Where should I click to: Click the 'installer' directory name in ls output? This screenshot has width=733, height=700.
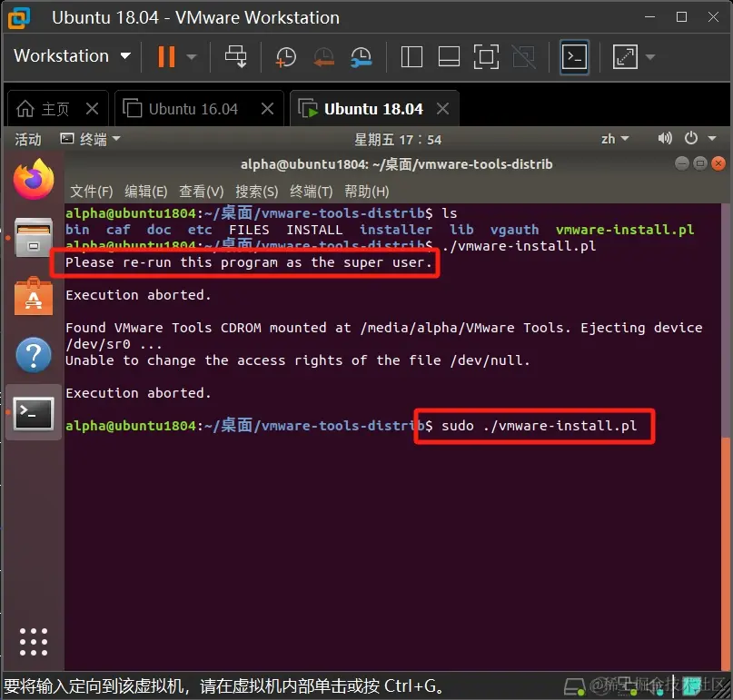point(395,230)
